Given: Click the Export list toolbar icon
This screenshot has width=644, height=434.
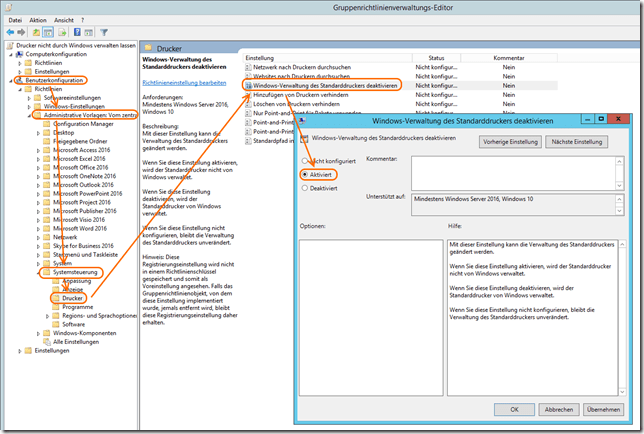Looking at the screenshot, I should [63, 32].
